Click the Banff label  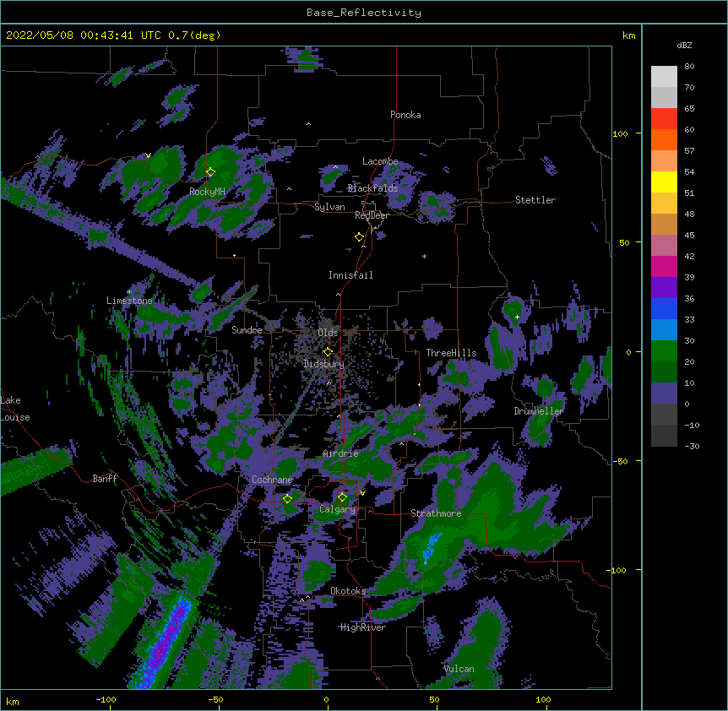tap(105, 479)
